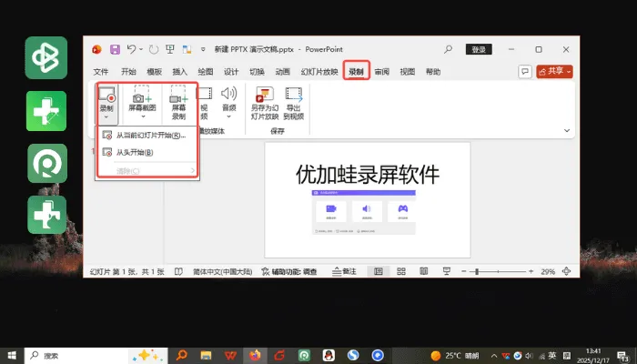Click 另存为幻灯片放映 save as show
This screenshot has height=364, width=637.
pyautogui.click(x=265, y=104)
